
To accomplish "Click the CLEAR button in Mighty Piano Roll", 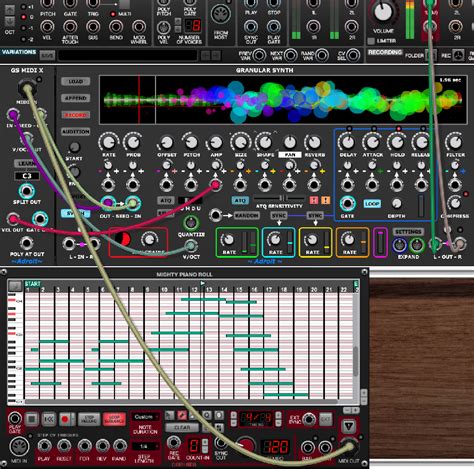I will point(182,428).
